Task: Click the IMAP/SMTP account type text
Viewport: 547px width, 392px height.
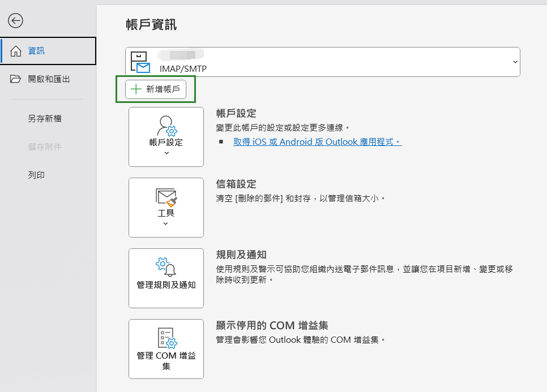Action: pos(183,69)
